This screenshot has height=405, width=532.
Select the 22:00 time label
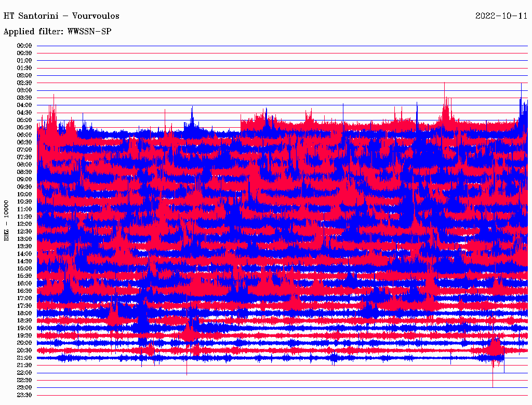tap(24, 373)
